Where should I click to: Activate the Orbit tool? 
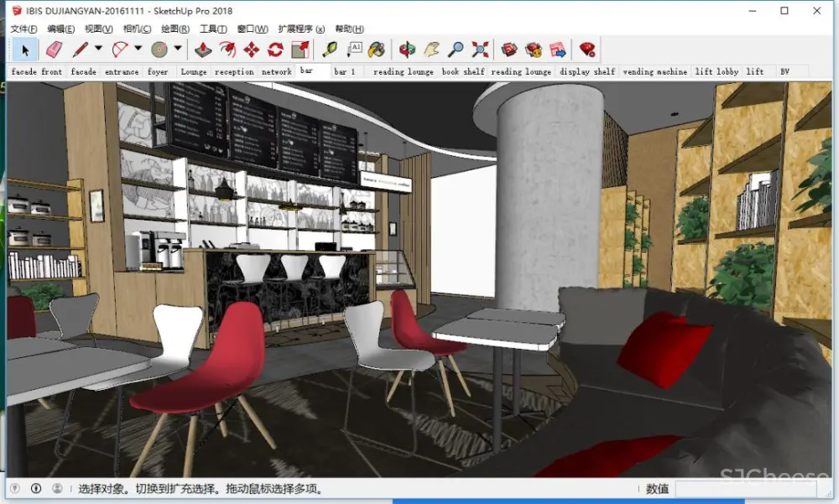tap(407, 49)
